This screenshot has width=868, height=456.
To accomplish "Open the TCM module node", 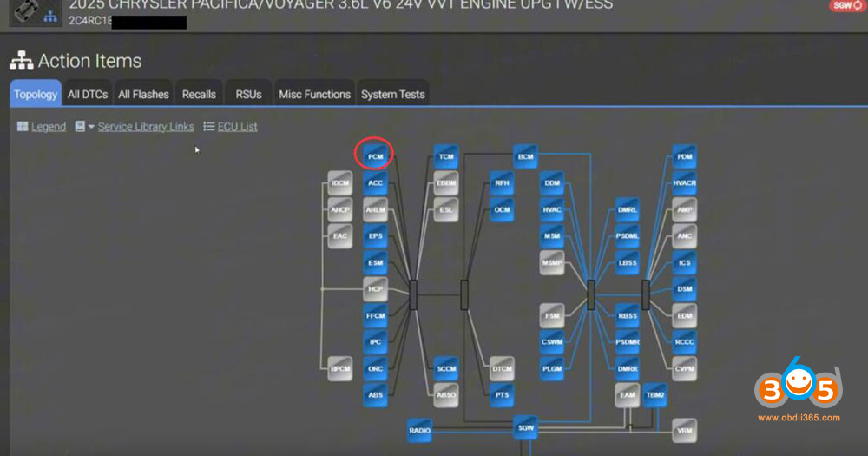I will (445, 157).
